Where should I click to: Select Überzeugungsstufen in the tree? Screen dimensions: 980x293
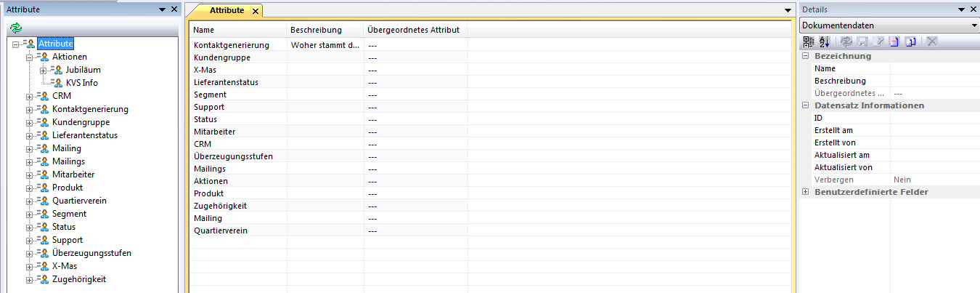pyautogui.click(x=91, y=253)
